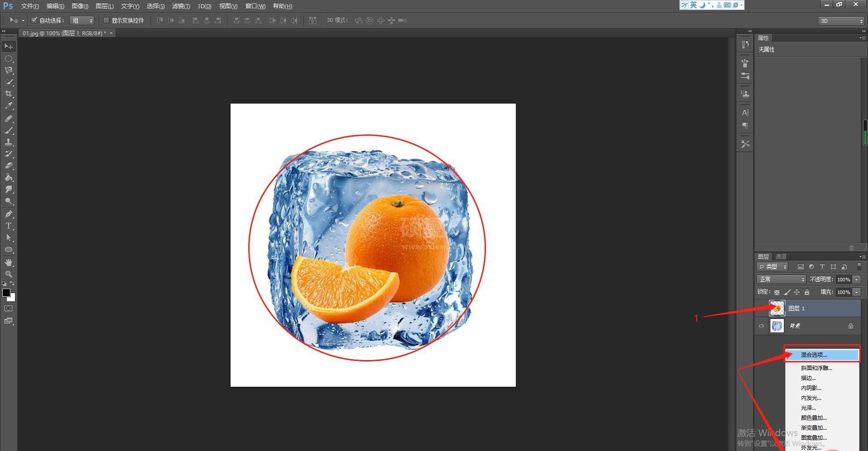Viewport: 868px width, 451px height.
Task: Switch to the 通道 tab
Action: tap(781, 256)
